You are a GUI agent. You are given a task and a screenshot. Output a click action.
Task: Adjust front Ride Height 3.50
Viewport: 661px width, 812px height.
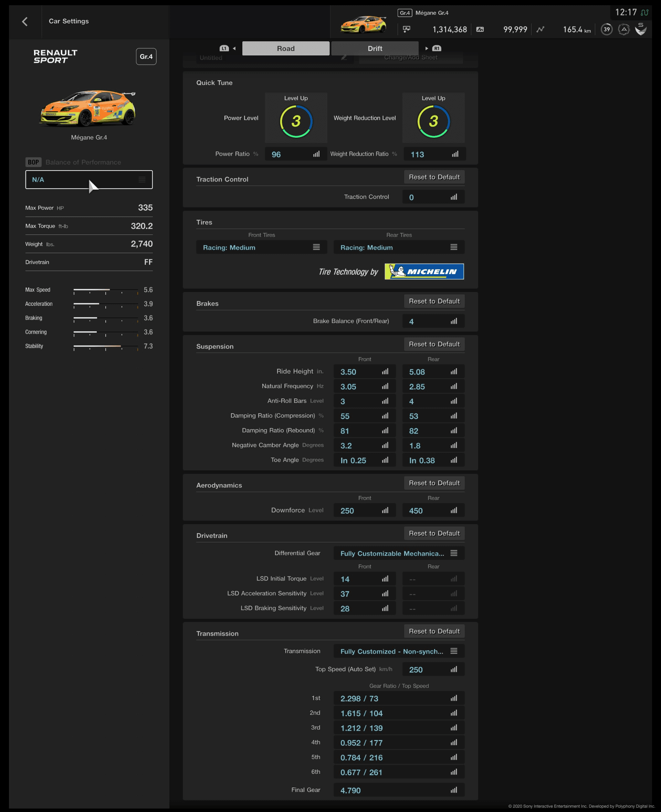pyautogui.click(x=365, y=372)
